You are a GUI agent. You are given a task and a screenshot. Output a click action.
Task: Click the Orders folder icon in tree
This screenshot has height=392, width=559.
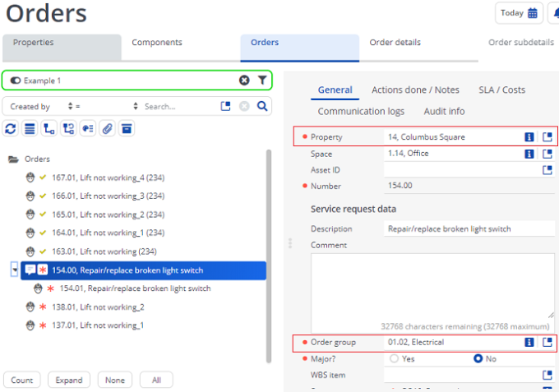click(x=13, y=159)
